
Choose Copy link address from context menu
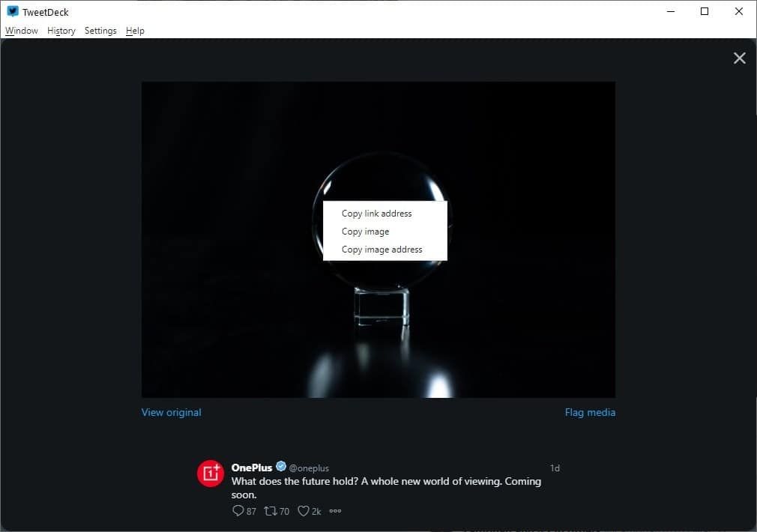click(384, 214)
